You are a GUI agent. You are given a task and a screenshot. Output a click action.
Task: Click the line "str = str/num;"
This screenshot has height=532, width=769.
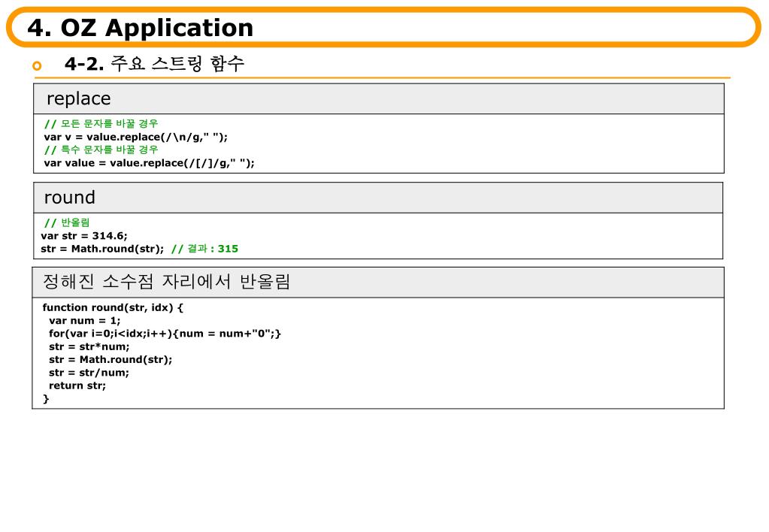(x=89, y=372)
